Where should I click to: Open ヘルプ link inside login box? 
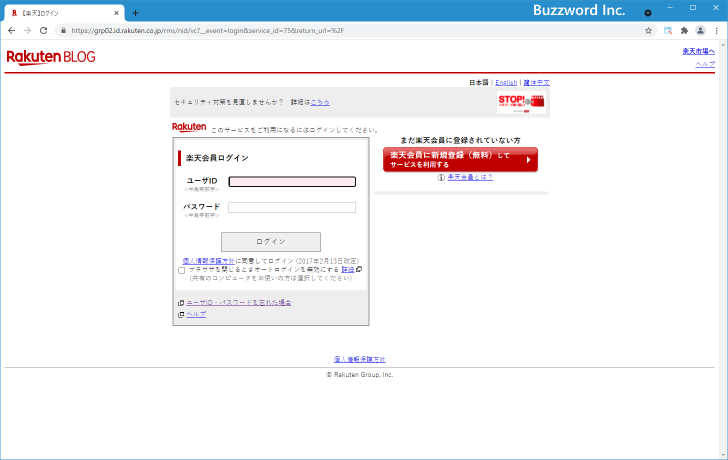click(x=196, y=314)
